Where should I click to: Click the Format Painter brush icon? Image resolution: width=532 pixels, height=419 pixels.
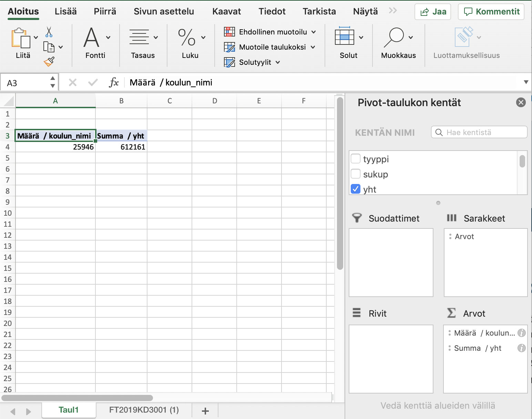[x=49, y=62]
